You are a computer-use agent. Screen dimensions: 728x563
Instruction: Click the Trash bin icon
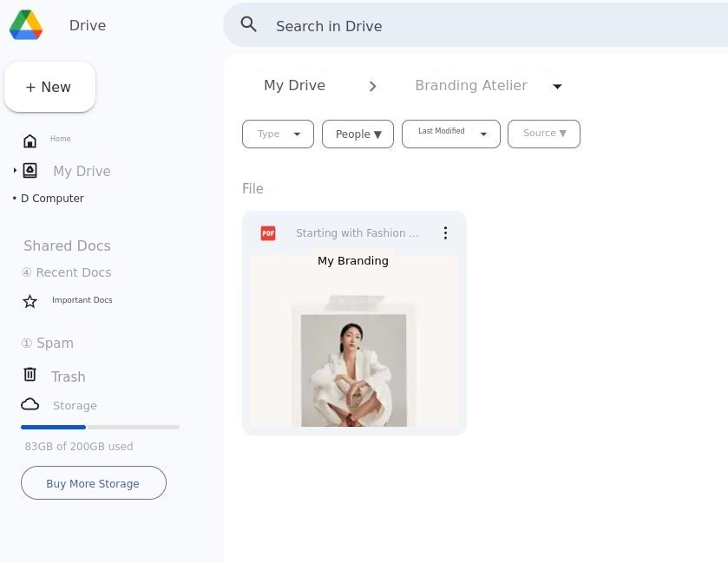pyautogui.click(x=30, y=375)
